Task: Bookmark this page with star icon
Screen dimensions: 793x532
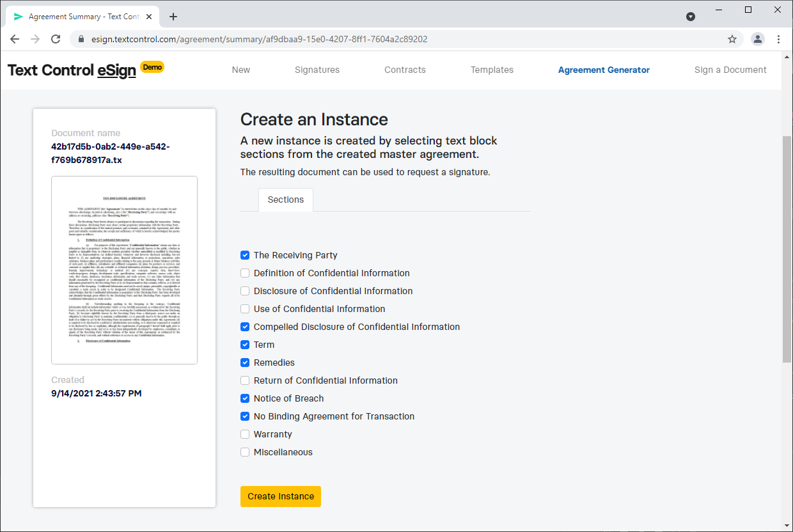Action: tap(732, 39)
